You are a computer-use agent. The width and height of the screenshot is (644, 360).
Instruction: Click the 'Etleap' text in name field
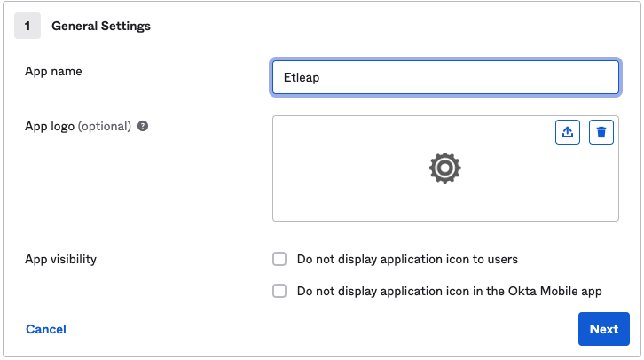pyautogui.click(x=300, y=77)
